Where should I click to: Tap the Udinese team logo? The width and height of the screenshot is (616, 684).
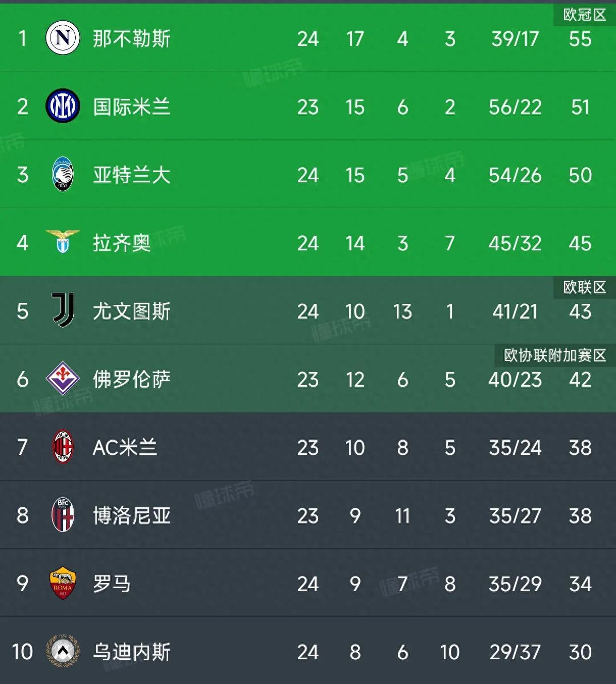click(x=63, y=651)
